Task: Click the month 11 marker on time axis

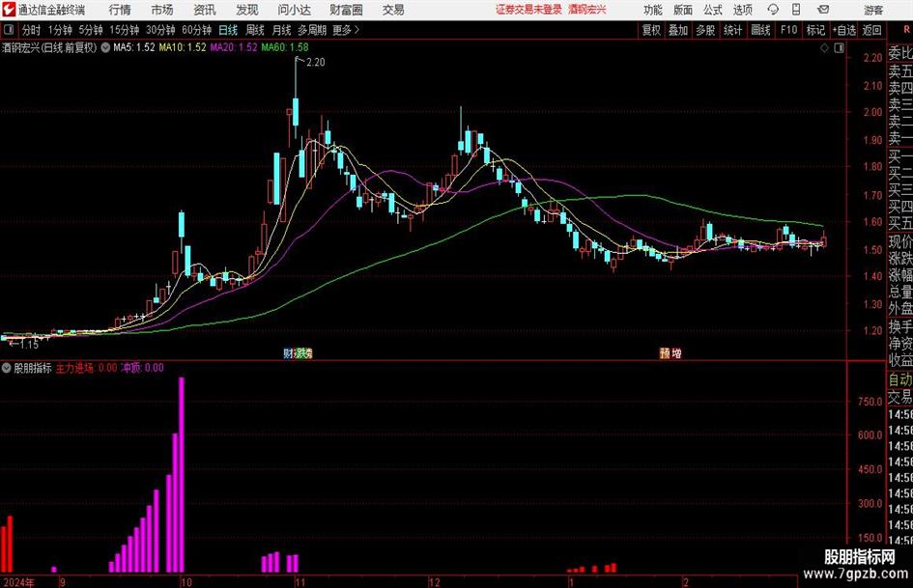Action: (300, 582)
